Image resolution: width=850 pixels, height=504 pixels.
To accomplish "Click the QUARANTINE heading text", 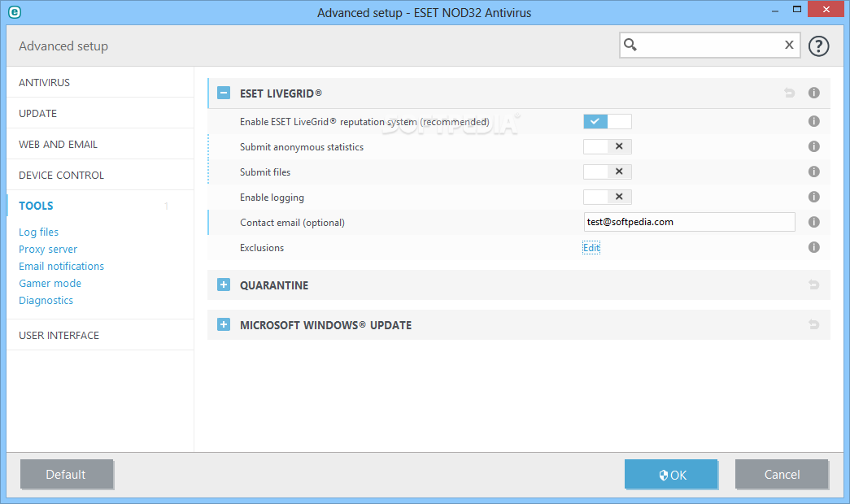I will coord(274,285).
